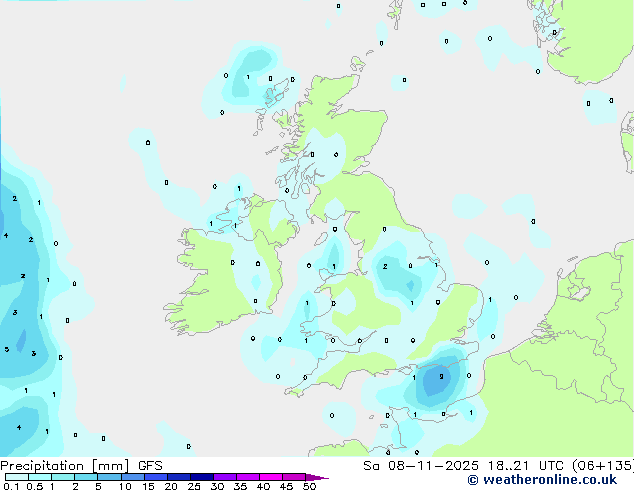This screenshot has width=634, height=490.
Task: Click the '30' legend scale label
Action: point(217,486)
